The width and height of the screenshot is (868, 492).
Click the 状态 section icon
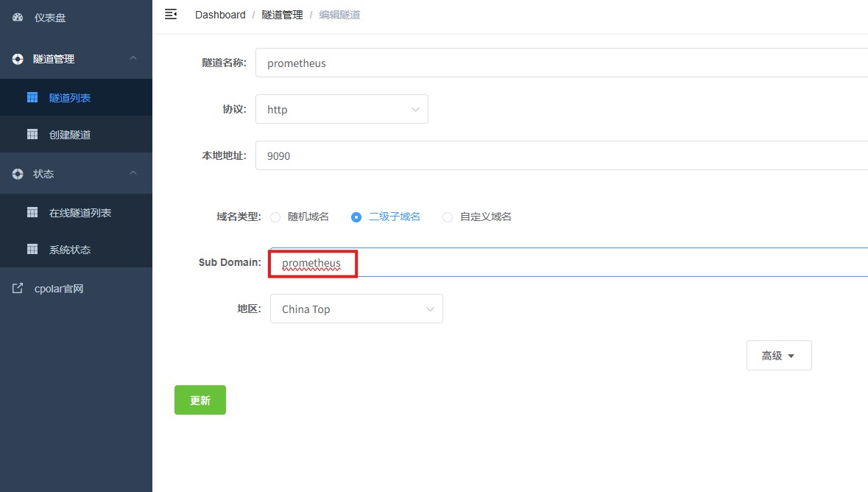coord(18,173)
